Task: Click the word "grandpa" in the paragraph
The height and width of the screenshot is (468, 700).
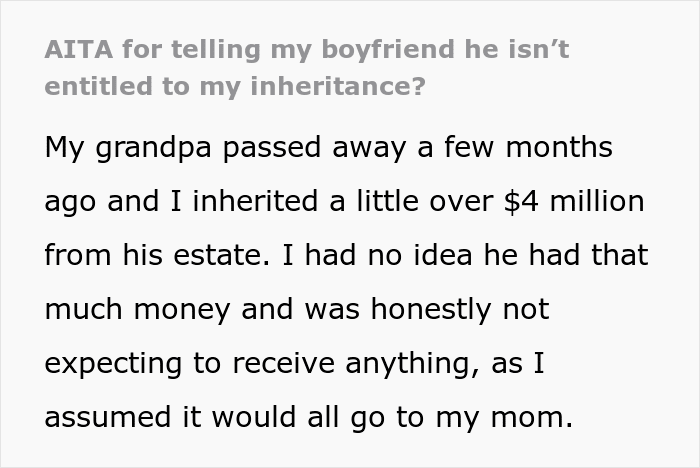Action: pos(153,148)
